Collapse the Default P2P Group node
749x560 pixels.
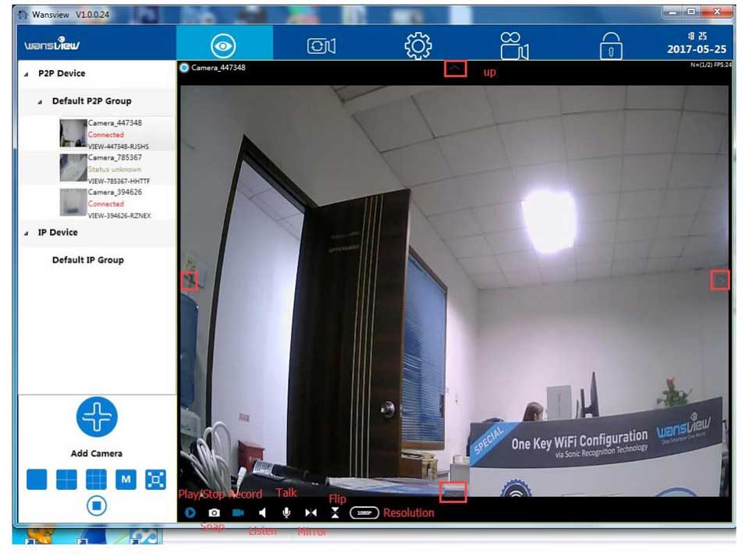pos(41,101)
